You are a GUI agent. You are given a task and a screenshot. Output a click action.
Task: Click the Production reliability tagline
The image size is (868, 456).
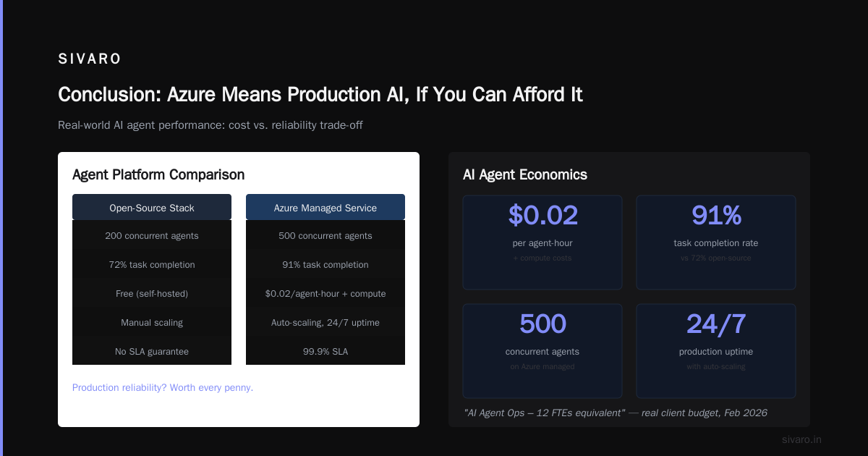[163, 387]
